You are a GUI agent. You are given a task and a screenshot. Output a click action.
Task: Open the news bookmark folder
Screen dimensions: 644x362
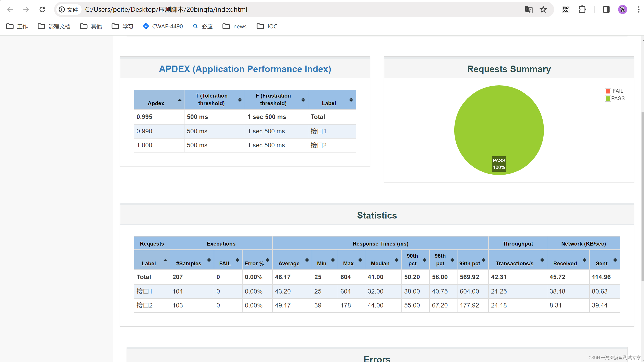point(234,26)
